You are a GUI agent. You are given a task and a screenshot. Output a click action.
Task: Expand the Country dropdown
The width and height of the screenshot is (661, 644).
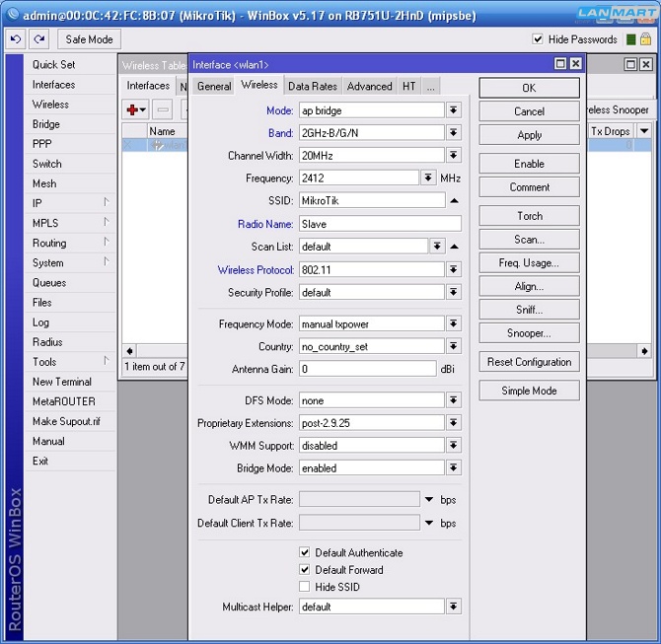coord(454,346)
